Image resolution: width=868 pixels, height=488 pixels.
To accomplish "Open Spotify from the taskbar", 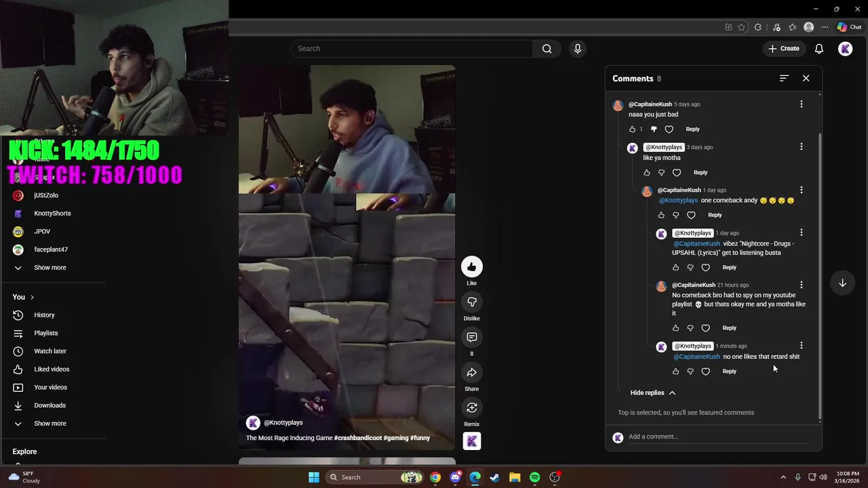I will click(534, 477).
